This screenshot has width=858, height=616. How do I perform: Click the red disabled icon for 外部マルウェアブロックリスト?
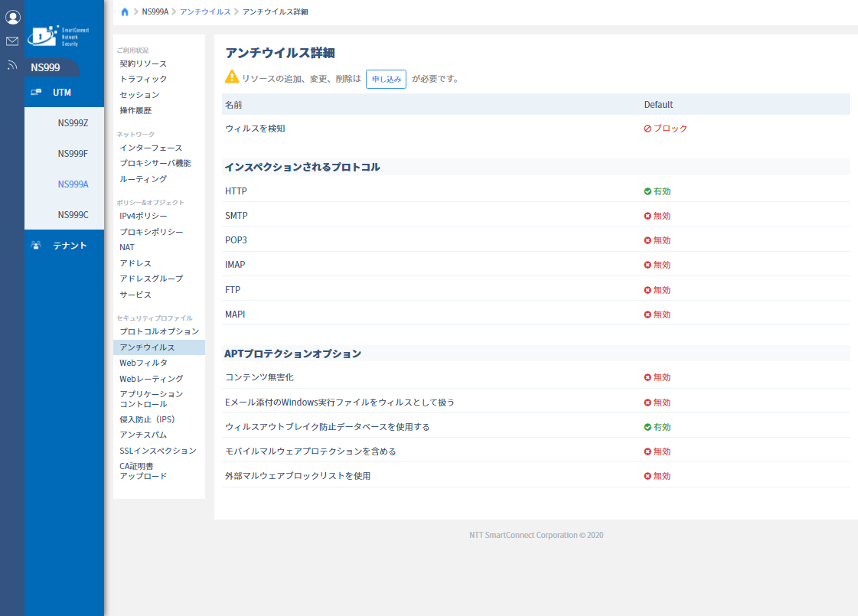[x=648, y=477]
